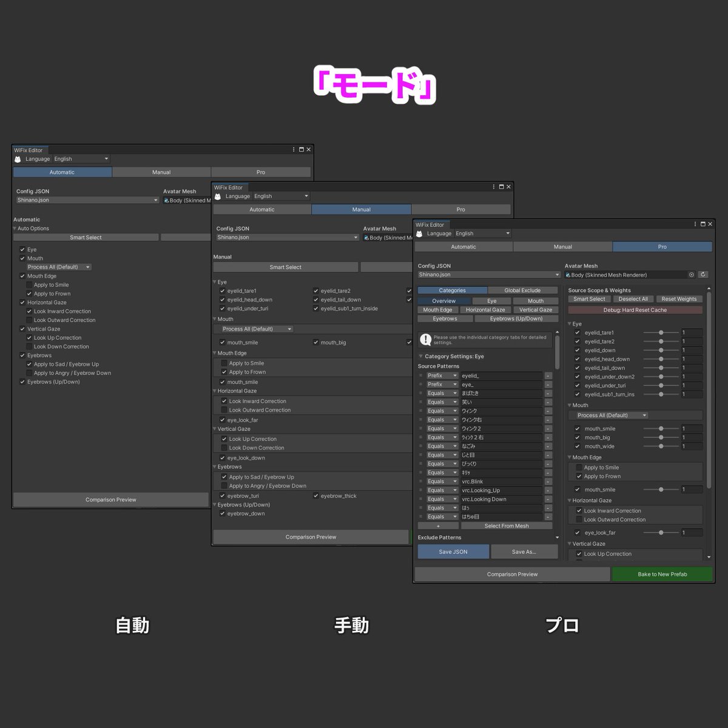
Task: Toggle eyebrow_thick checkbox in Manual window
Action: point(316,496)
